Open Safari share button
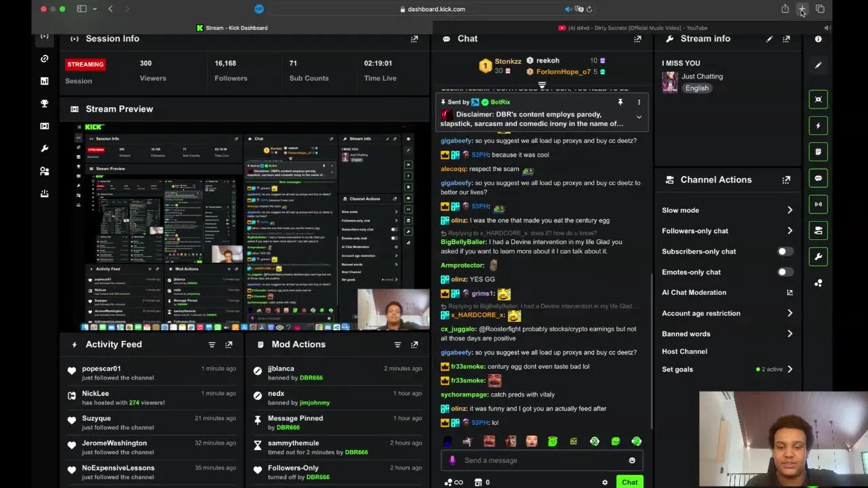The height and width of the screenshot is (488, 868). click(785, 9)
